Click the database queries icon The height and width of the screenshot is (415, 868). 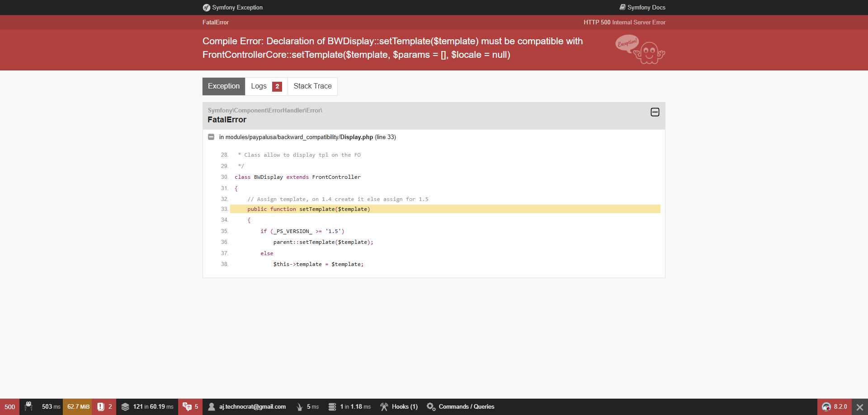[x=332, y=407]
